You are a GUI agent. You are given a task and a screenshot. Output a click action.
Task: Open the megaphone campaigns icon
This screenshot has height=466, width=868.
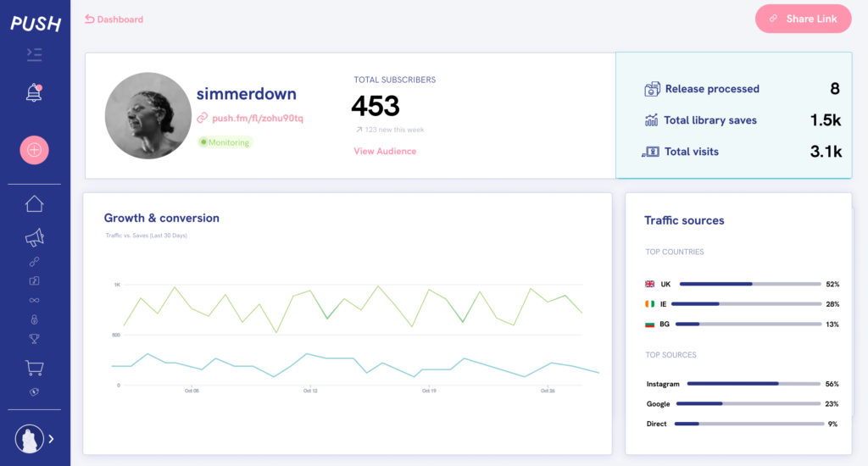pyautogui.click(x=34, y=237)
